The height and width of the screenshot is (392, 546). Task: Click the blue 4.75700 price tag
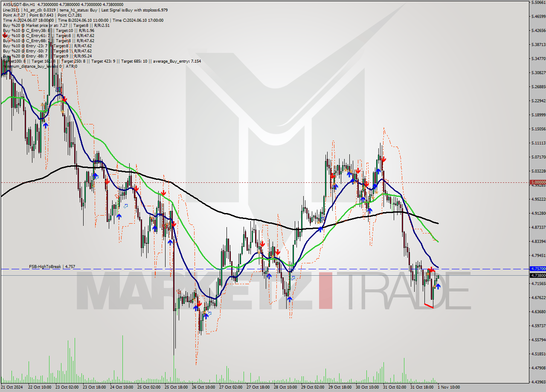[x=537, y=269]
